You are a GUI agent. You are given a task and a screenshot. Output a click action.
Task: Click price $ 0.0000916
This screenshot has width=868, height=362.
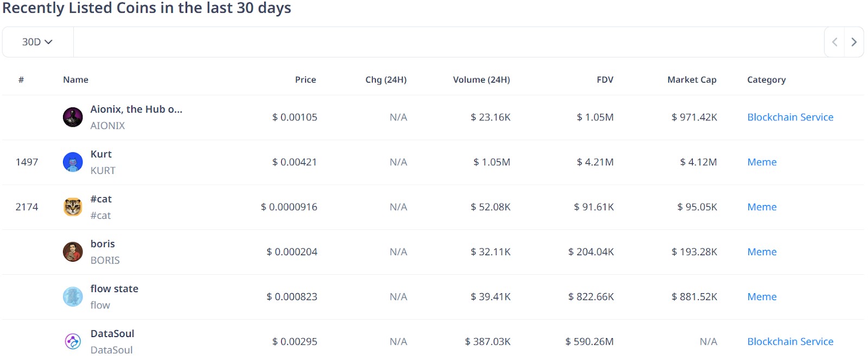click(289, 207)
